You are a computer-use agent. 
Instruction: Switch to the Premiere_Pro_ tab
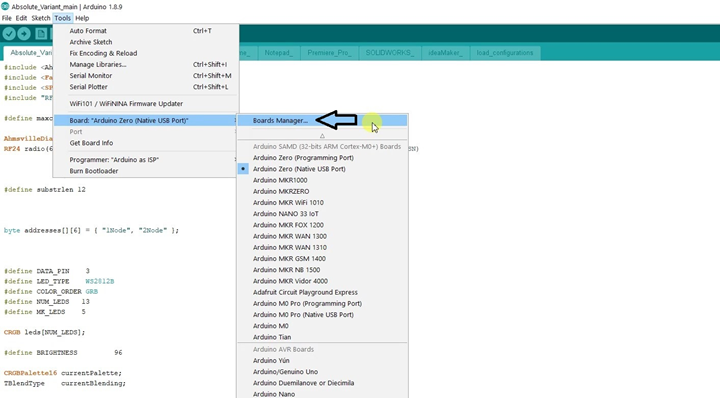click(x=329, y=53)
